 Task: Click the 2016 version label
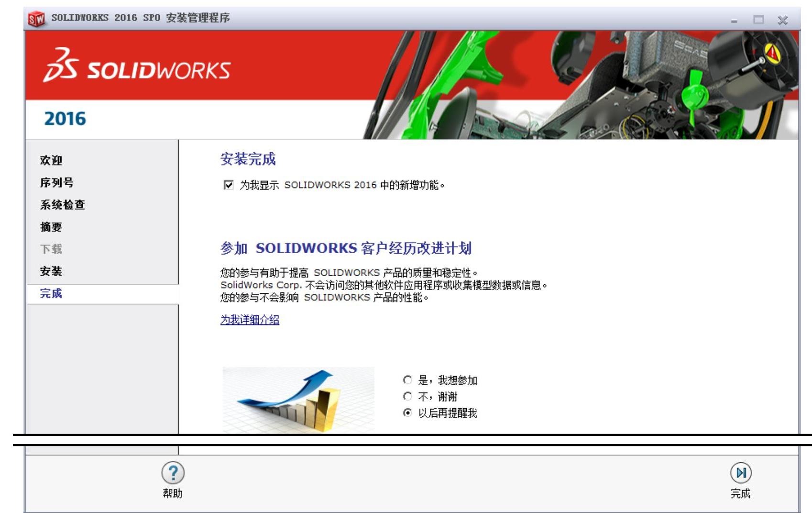coord(65,119)
